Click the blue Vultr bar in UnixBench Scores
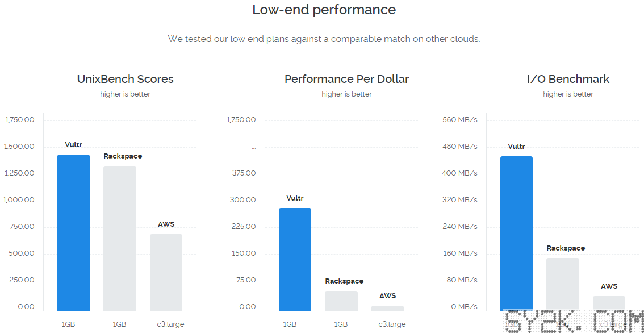This screenshot has width=644, height=333. click(73, 232)
